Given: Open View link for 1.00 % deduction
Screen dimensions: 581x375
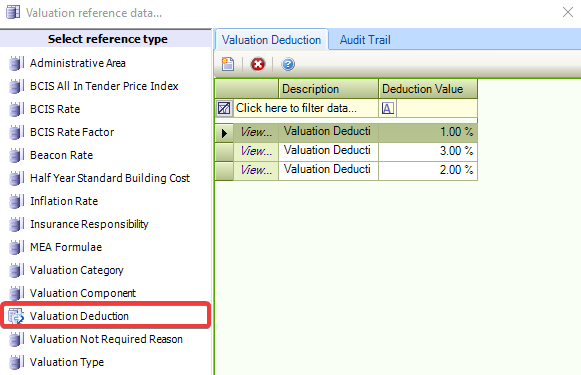Looking at the screenshot, I should point(256,132).
